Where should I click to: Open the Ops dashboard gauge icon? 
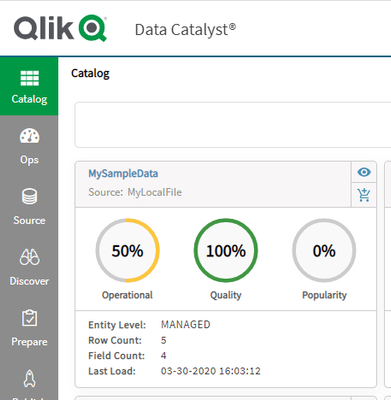29,136
